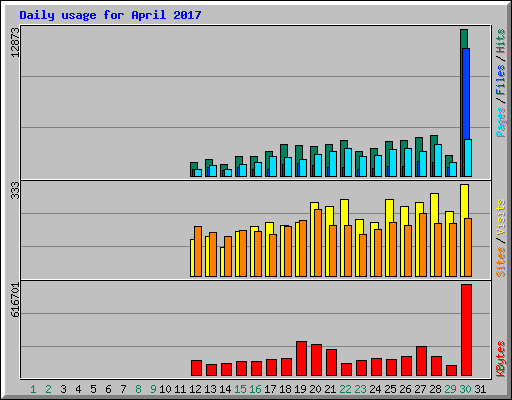Viewport: 512px width, 400px height.
Task: Click day label 3 on the x-axis
Action: tap(63, 389)
